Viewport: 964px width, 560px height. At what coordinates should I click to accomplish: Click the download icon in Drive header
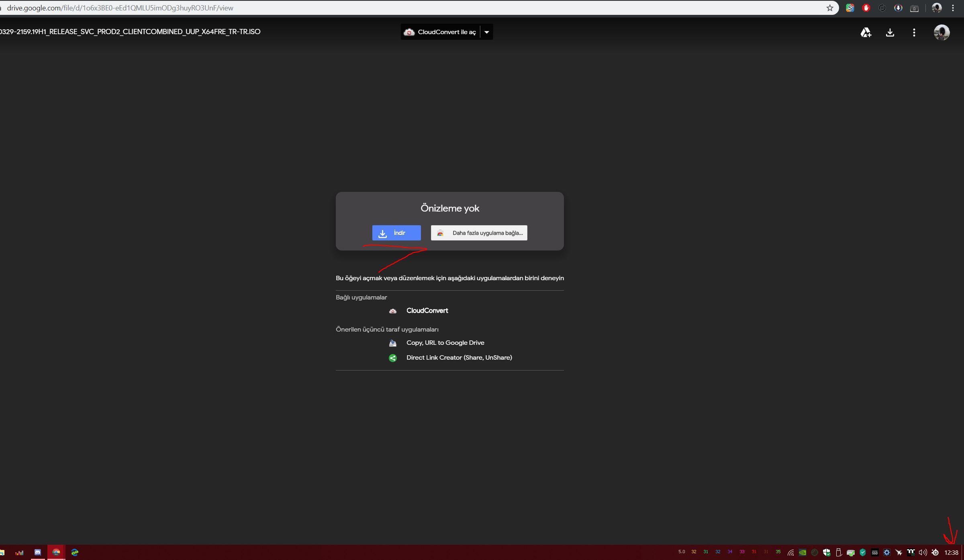pyautogui.click(x=890, y=33)
